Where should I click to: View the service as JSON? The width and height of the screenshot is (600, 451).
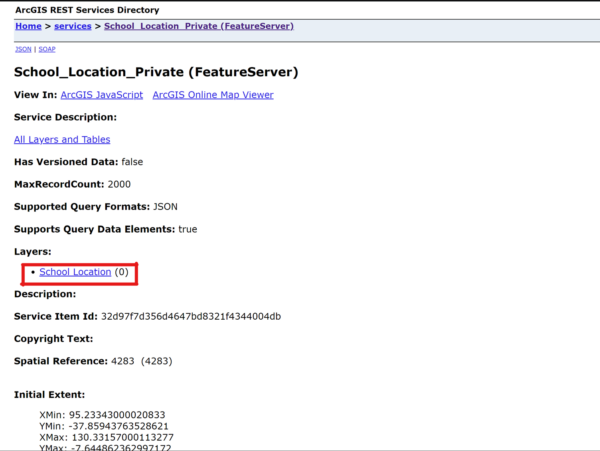[x=22, y=48]
